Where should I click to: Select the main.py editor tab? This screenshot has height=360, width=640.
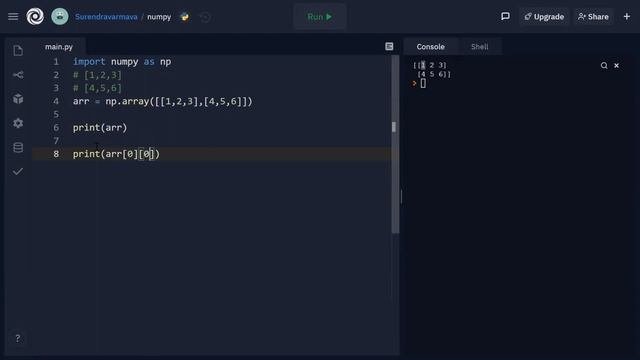pos(59,47)
